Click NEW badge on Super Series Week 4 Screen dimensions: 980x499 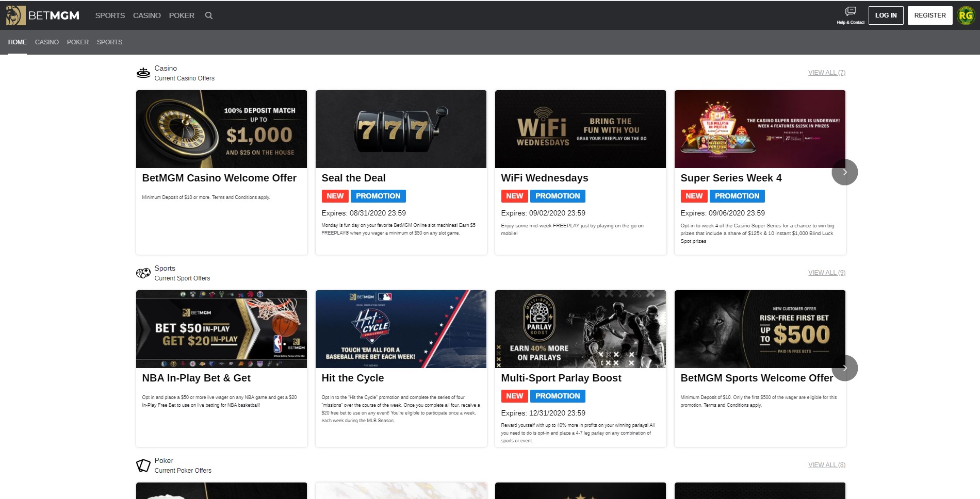click(x=694, y=196)
